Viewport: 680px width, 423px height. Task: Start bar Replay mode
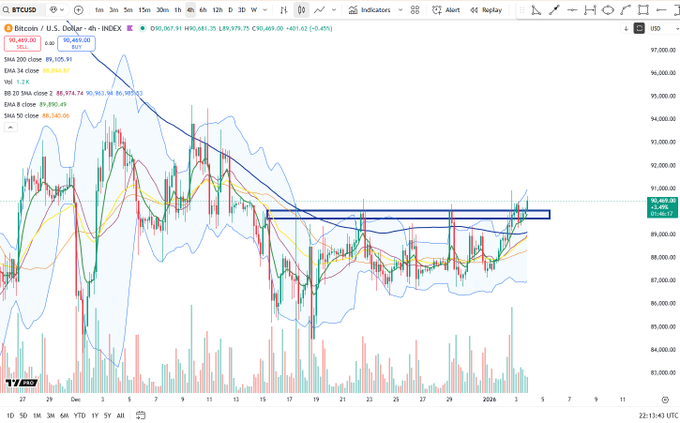click(x=486, y=10)
